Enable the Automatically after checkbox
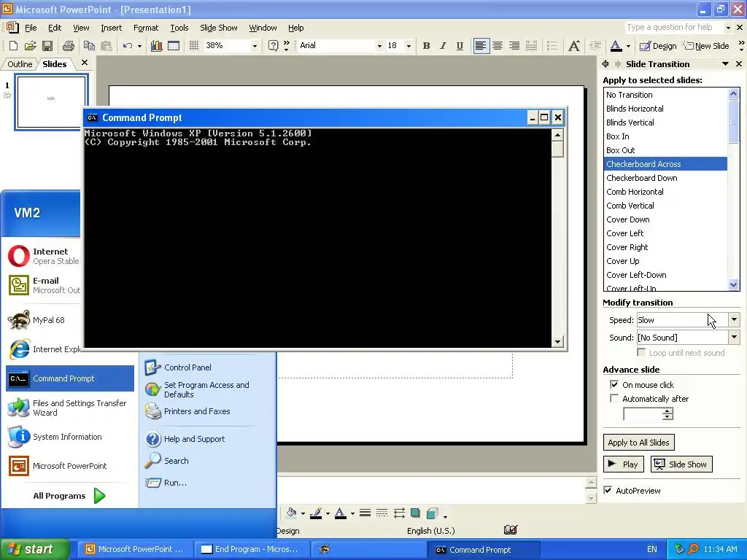This screenshot has height=560, width=747. [614, 398]
